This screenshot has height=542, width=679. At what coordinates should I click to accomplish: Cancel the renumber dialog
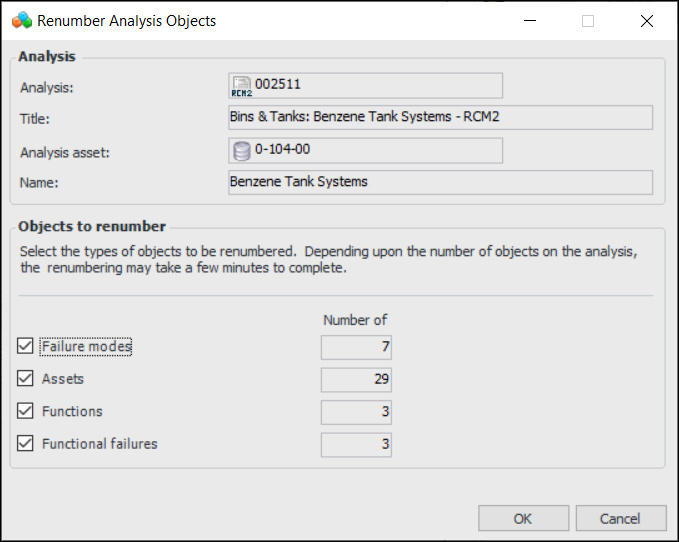[x=621, y=518]
